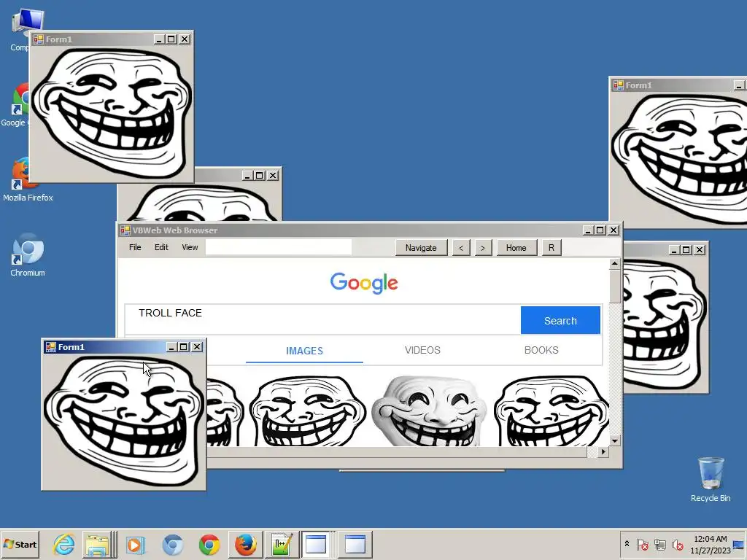Click the browser vertical scrollbar down arrow
Screen dimensions: 747x560
coord(614,441)
